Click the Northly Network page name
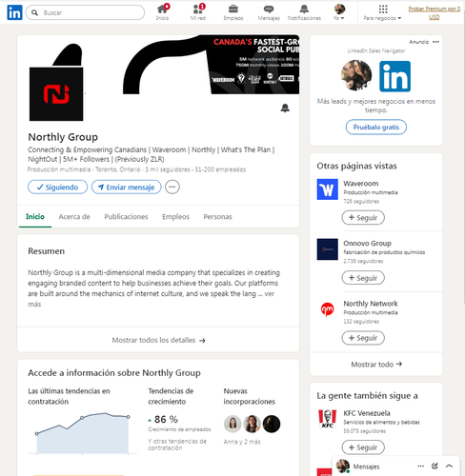 (371, 304)
